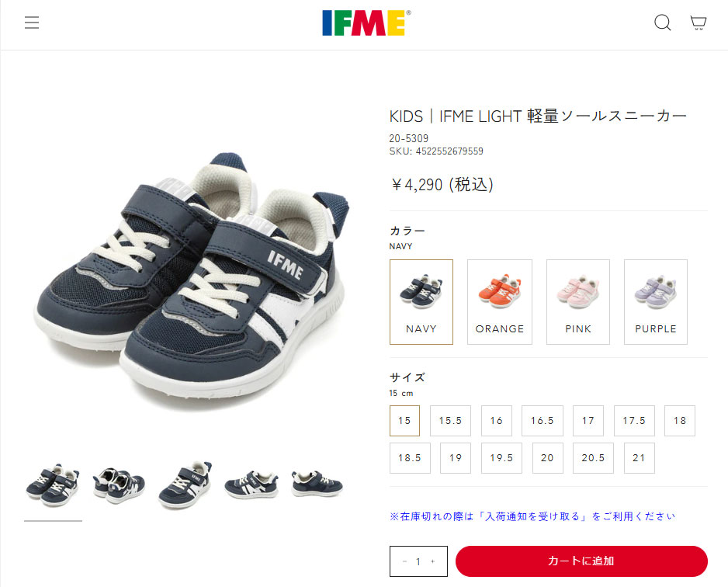Pick size 19.5

tap(501, 458)
